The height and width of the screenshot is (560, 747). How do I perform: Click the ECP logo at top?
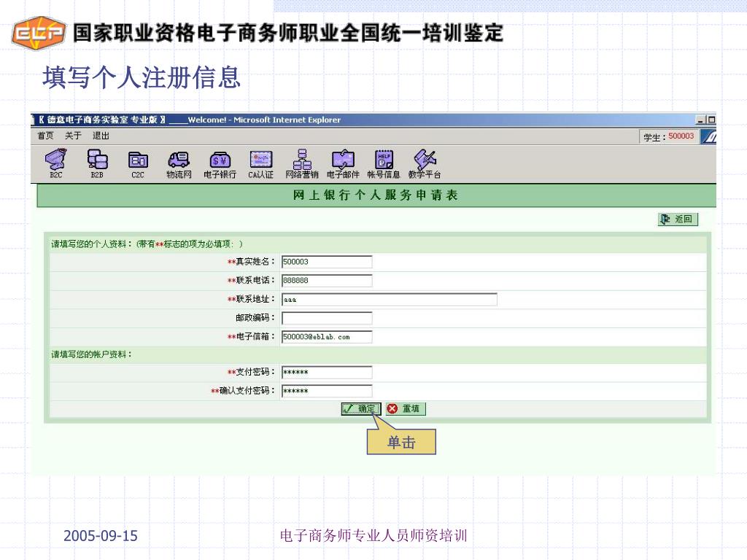coord(39,34)
